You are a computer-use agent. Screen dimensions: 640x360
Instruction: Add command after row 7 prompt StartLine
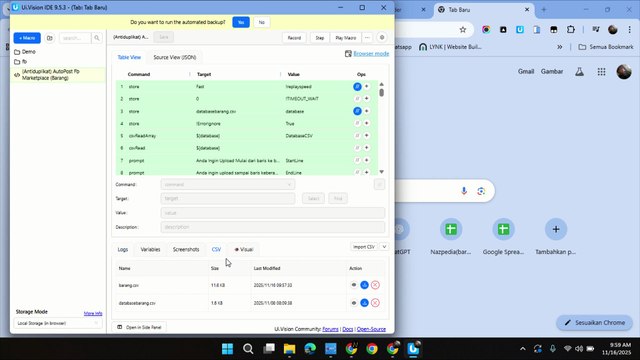[x=367, y=160]
